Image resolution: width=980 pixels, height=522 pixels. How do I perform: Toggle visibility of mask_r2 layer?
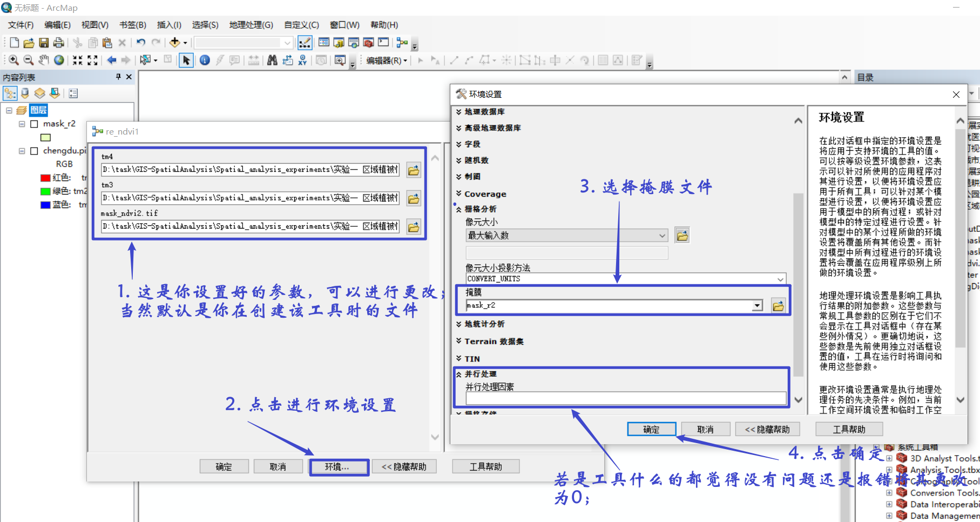tap(34, 124)
